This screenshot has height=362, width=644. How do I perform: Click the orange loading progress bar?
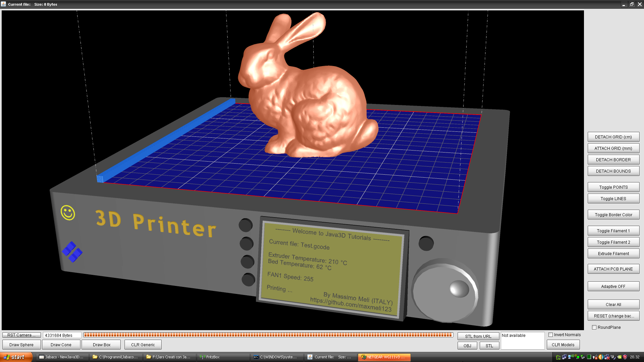[x=268, y=335]
